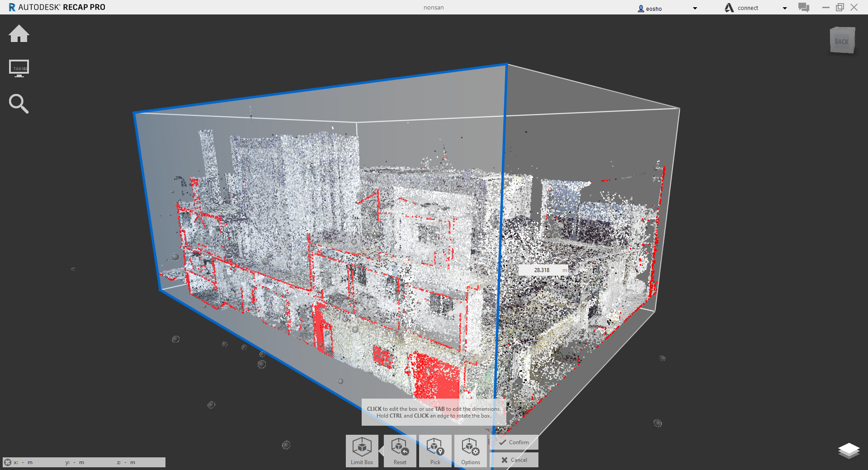Open the display settings monitor icon
The height and width of the screenshot is (470, 868).
pos(19,68)
